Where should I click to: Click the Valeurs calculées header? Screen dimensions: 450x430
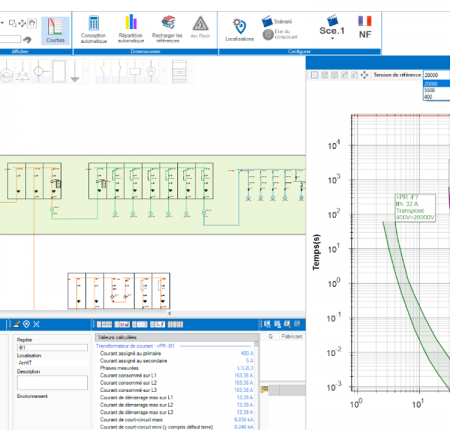click(177, 337)
